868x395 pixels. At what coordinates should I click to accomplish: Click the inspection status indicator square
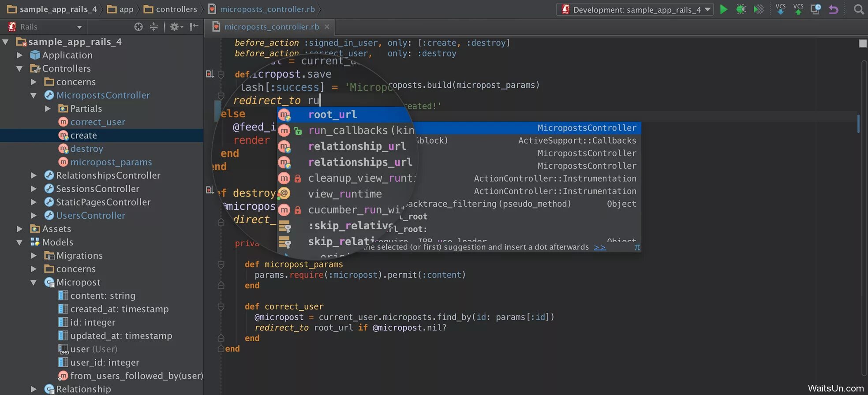coord(863,43)
